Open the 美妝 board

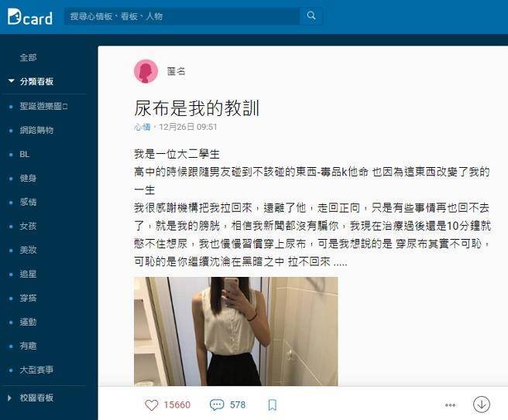pyautogui.click(x=28, y=250)
